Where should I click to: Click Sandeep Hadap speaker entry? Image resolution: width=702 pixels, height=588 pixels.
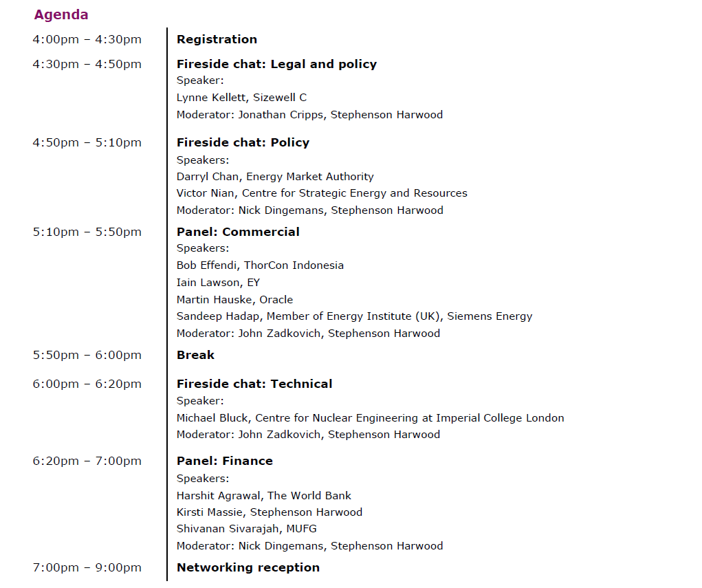tap(354, 316)
